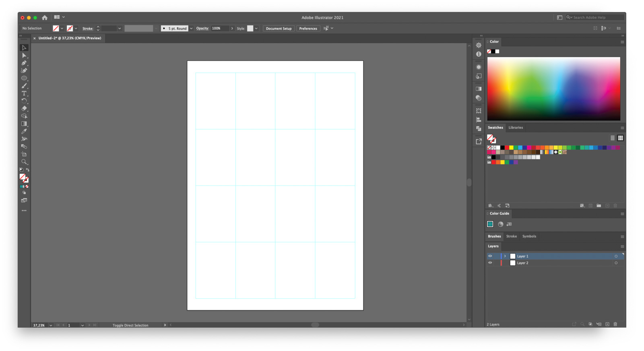
Task: Activate the Zoom tool in toolbar
Action: pos(24,162)
